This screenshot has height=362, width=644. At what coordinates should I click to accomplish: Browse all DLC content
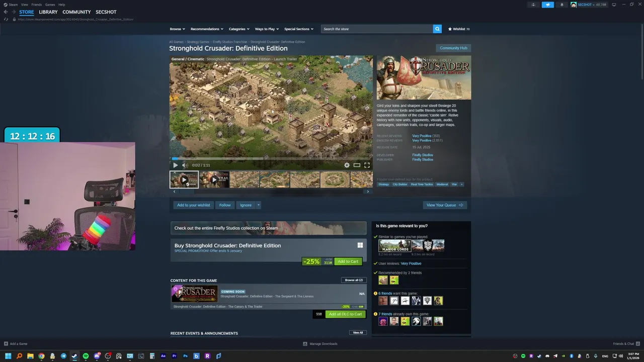point(354,280)
